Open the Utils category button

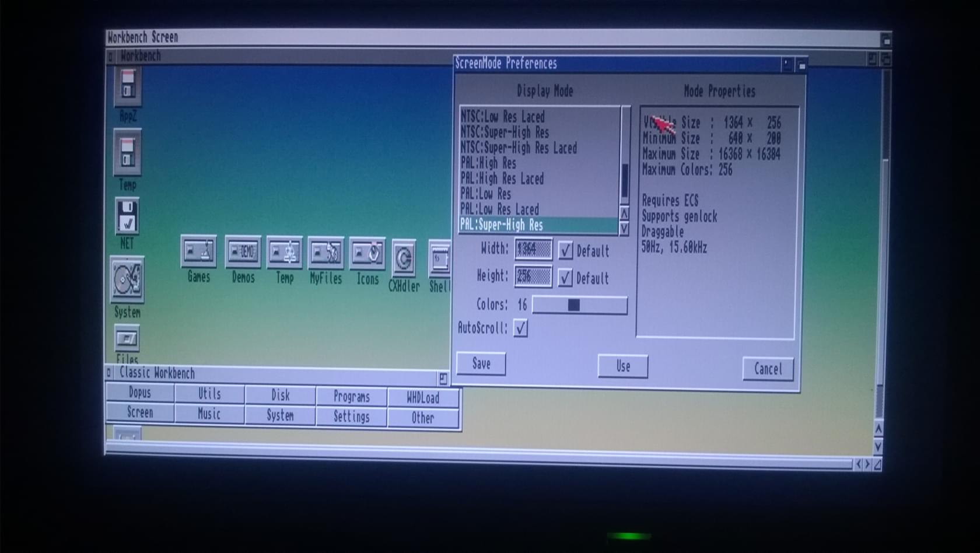(x=209, y=394)
